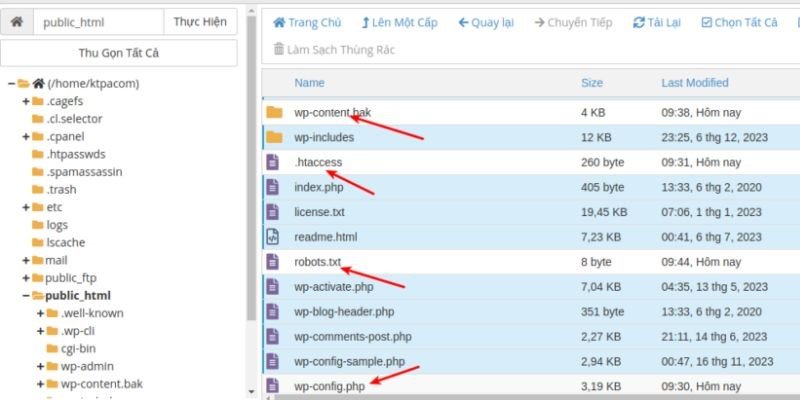Expand wp-content.bak in the tree

coord(40,384)
